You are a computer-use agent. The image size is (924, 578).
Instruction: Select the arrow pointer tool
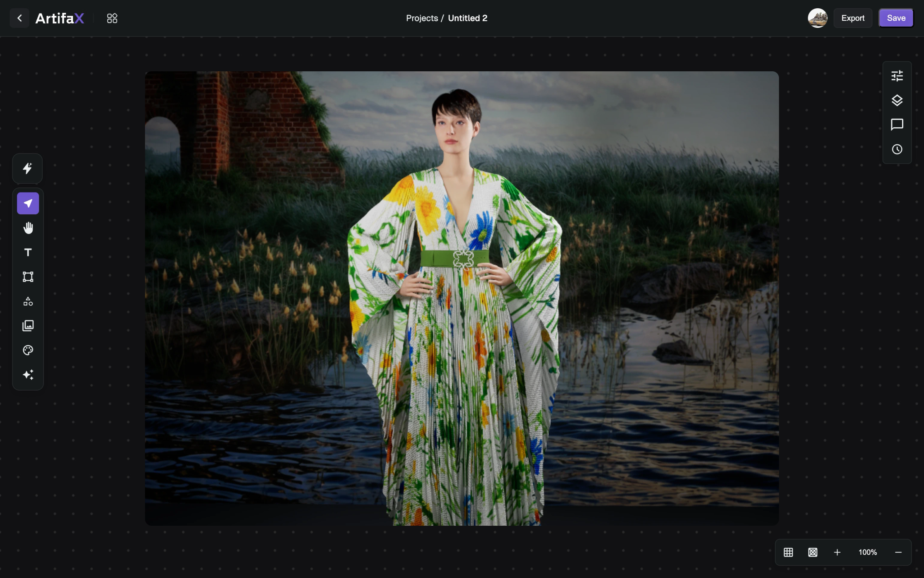point(28,203)
